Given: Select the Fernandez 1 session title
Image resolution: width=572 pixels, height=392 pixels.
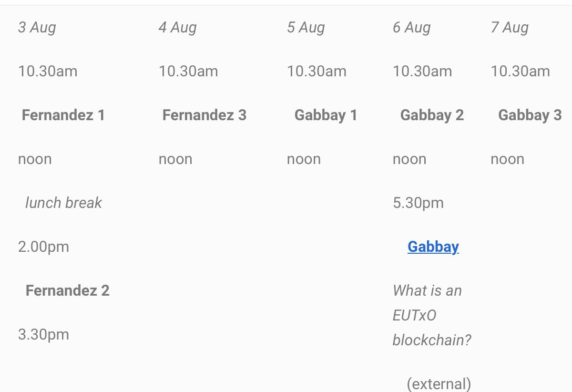Looking at the screenshot, I should (x=63, y=115).
